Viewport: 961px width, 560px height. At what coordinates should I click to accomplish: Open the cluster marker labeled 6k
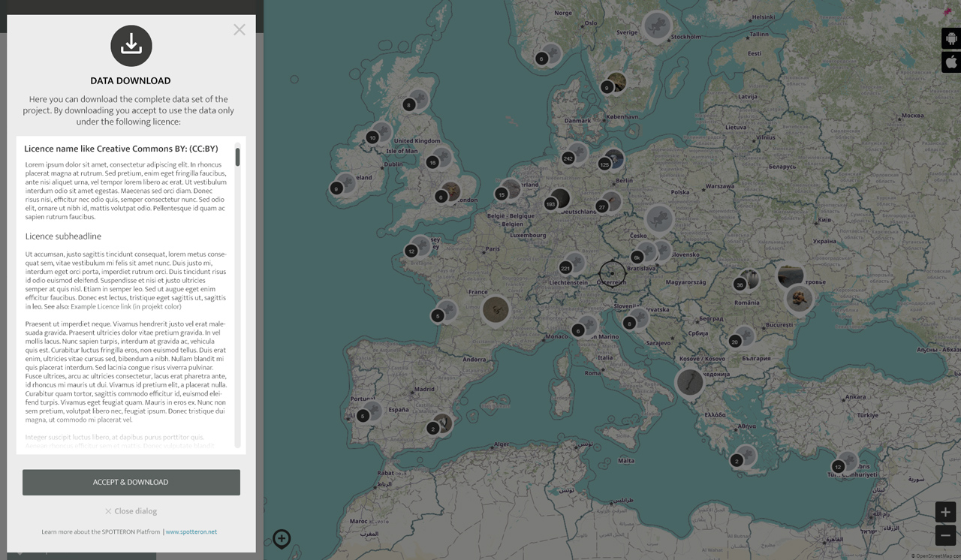click(x=638, y=257)
